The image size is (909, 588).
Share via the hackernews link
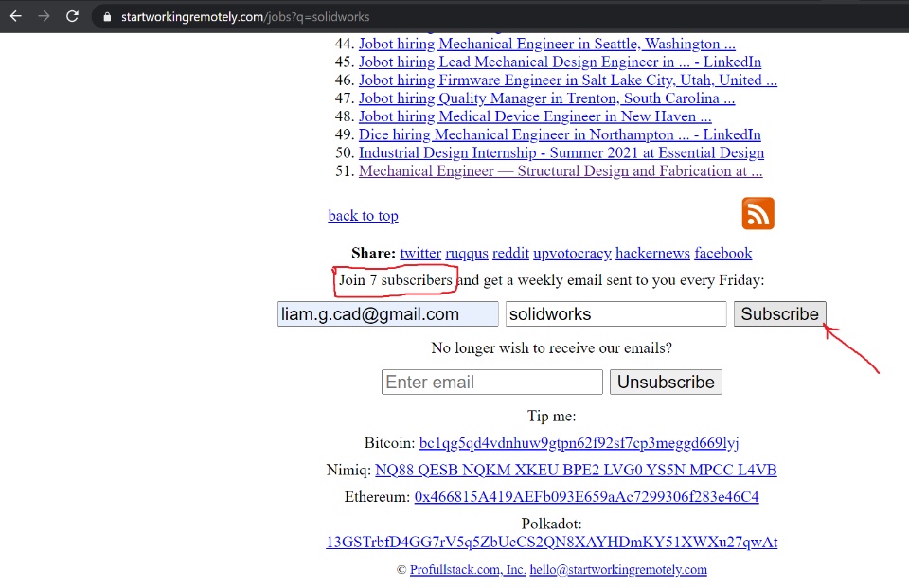652,254
